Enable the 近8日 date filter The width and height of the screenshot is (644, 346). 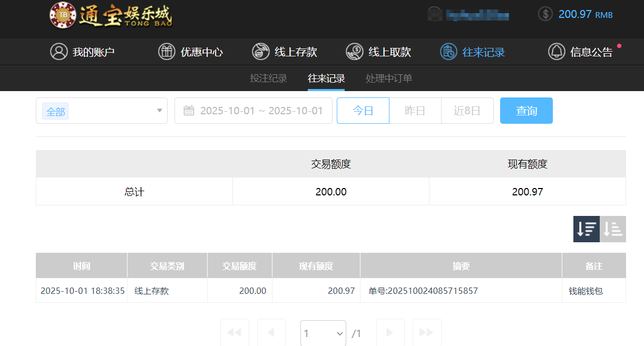(467, 111)
